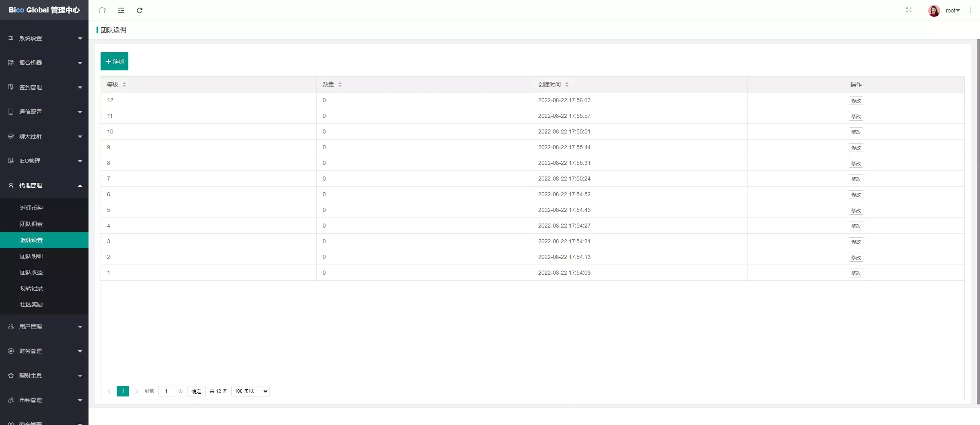The height and width of the screenshot is (425, 980).
Task: Click the 财务管理 yen icon
Action: tap(11, 351)
